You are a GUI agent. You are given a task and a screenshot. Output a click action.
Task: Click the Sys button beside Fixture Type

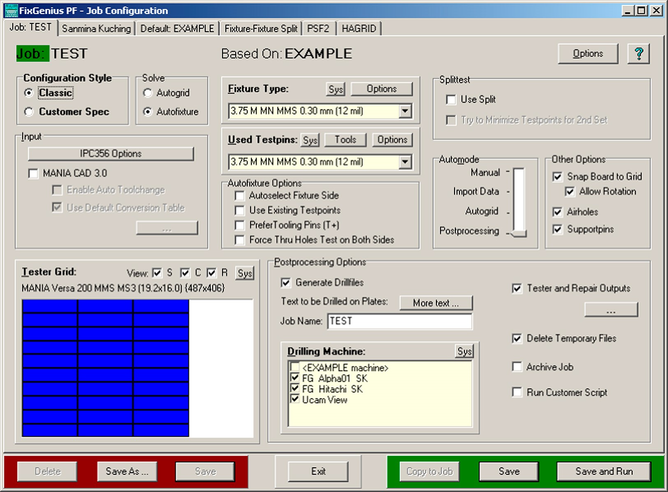337,89
